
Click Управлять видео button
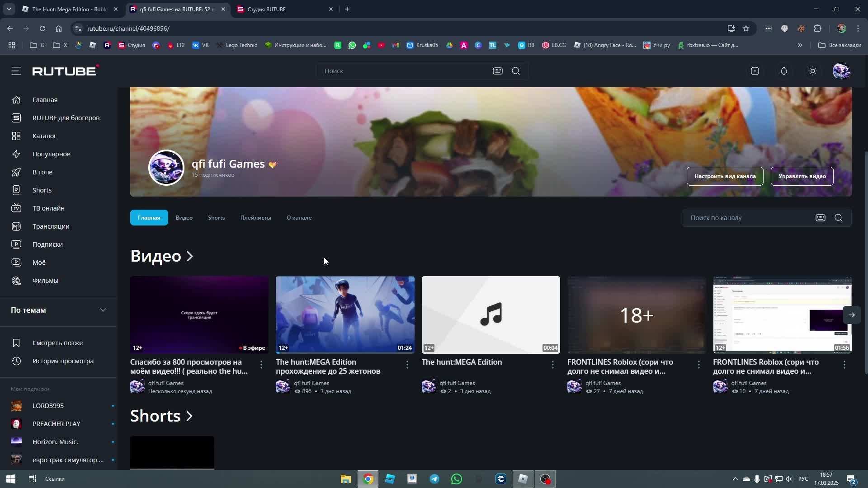(802, 176)
